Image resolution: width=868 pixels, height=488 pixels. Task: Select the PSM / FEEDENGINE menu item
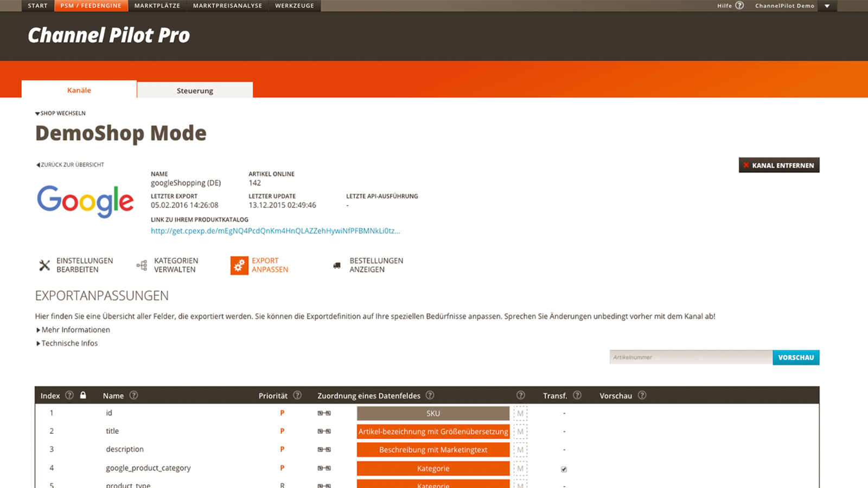click(91, 6)
